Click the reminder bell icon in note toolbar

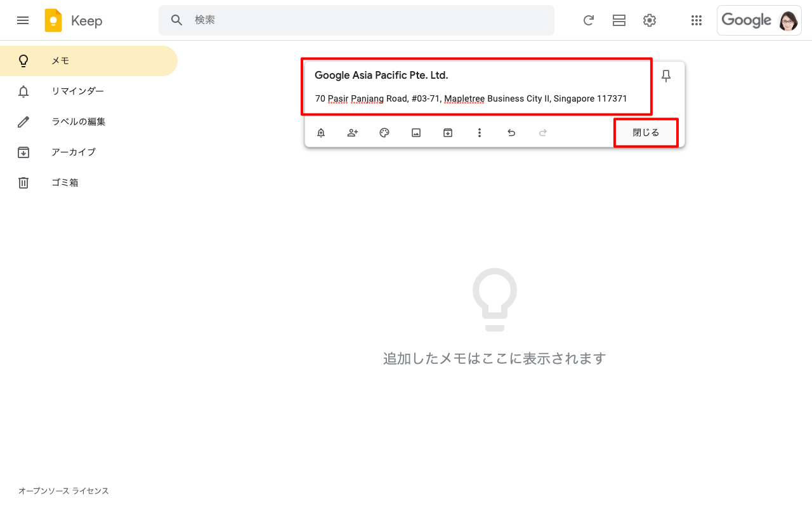(x=321, y=133)
